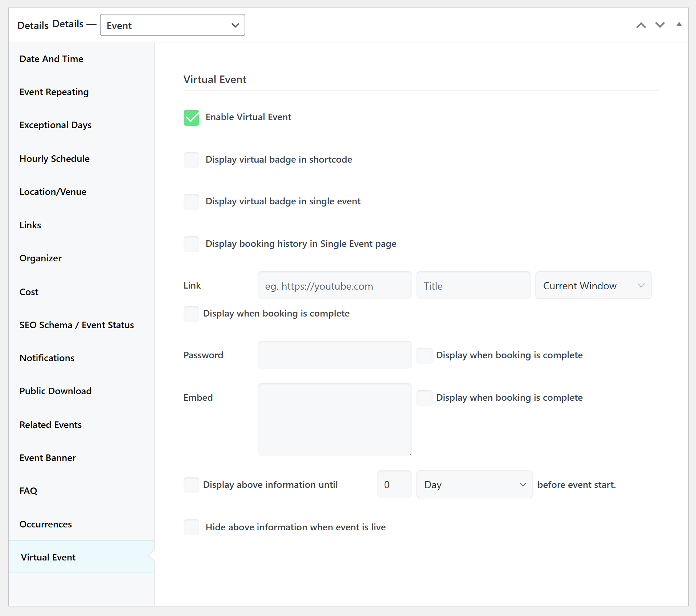Check Display virtual badge in shortcode
The width and height of the screenshot is (696, 616).
click(x=191, y=160)
